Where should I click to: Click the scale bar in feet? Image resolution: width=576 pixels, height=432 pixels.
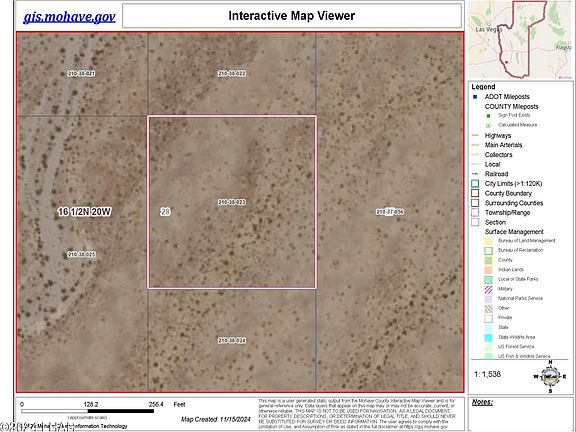pos(88,411)
